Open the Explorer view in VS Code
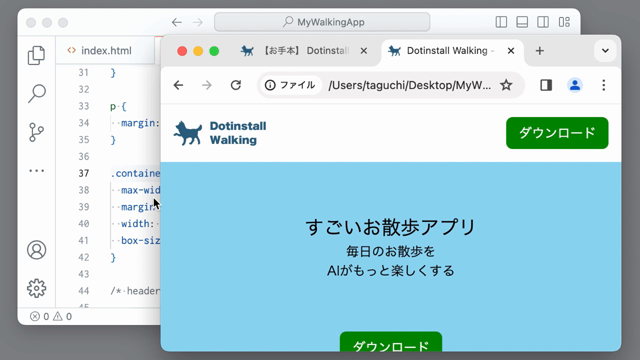The width and height of the screenshot is (640, 360). click(36, 55)
